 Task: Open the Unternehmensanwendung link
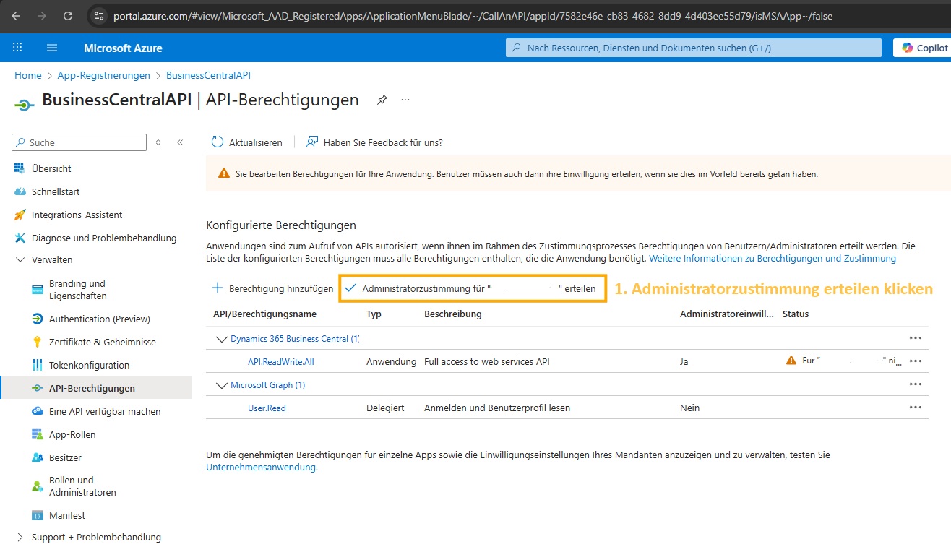pos(261,467)
